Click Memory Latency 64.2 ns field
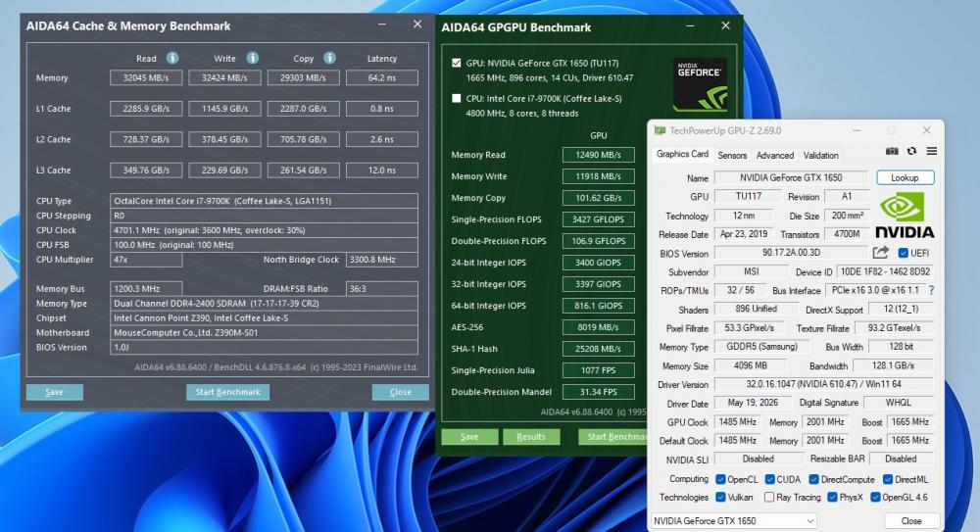 pyautogui.click(x=382, y=77)
